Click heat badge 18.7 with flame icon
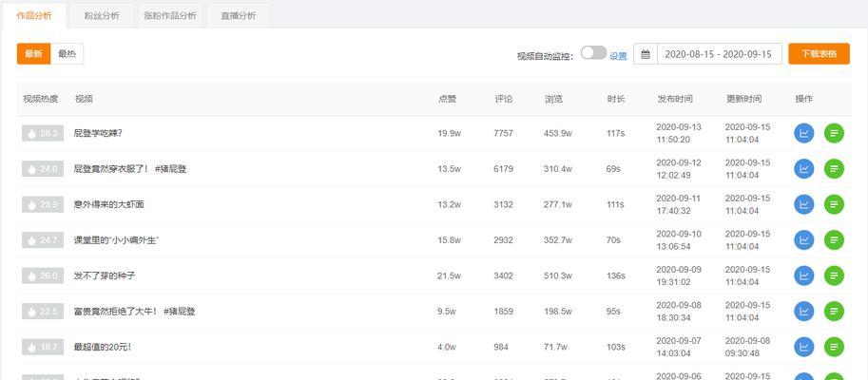The height and width of the screenshot is (380, 868). tap(43, 347)
